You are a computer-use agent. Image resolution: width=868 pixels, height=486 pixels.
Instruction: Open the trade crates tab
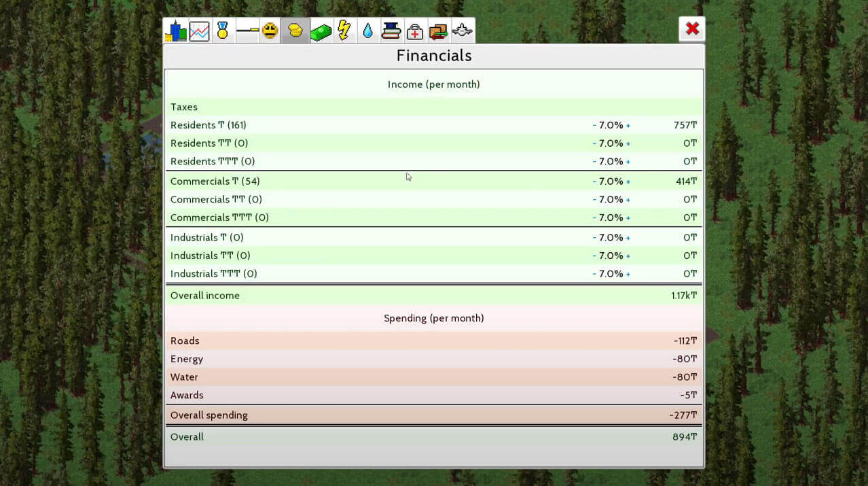click(438, 31)
